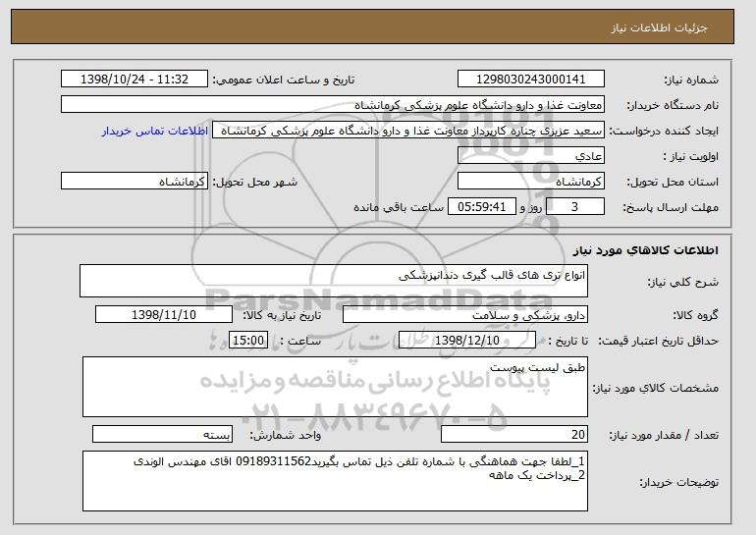Select the استان محل تحویل field
The width and height of the screenshot is (756, 535).
[531, 182]
